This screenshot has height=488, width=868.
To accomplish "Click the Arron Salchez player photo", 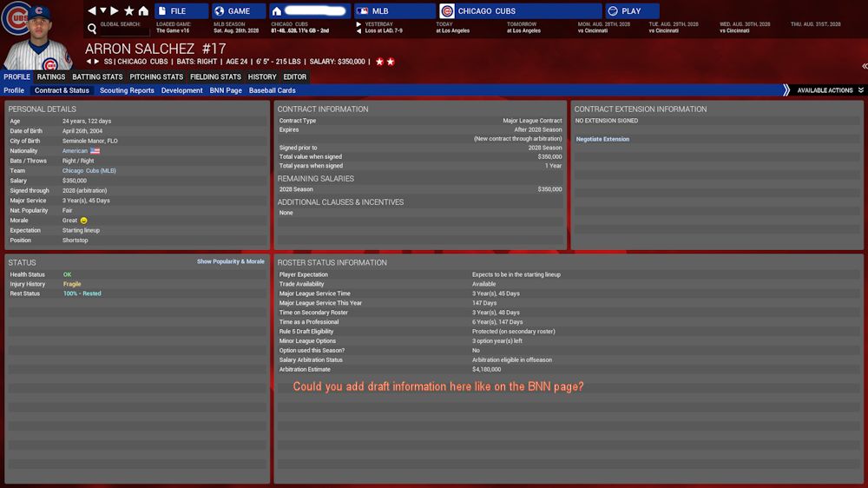I will click(37, 39).
